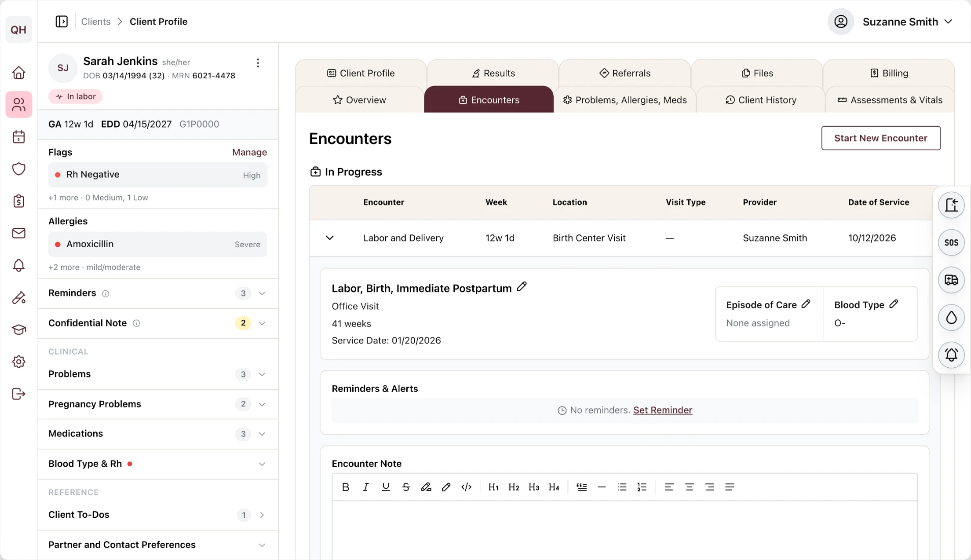Click the Clients breadcrumb link
The width and height of the screenshot is (971, 560).
click(x=96, y=21)
